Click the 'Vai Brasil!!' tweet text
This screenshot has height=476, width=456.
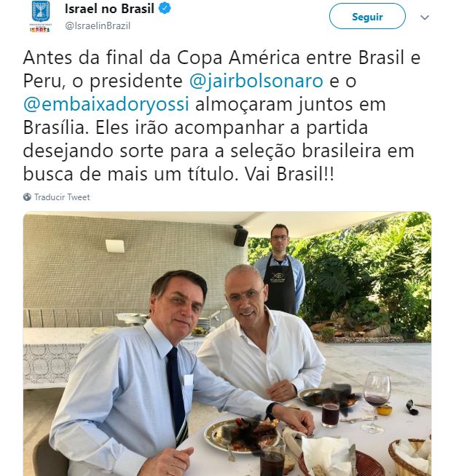pyautogui.click(x=289, y=174)
